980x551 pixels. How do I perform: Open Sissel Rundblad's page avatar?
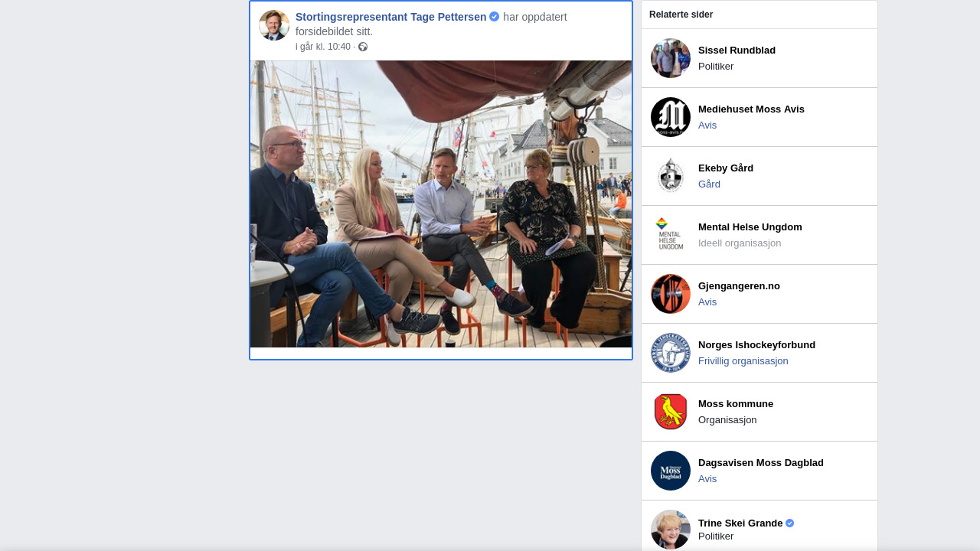click(x=671, y=58)
